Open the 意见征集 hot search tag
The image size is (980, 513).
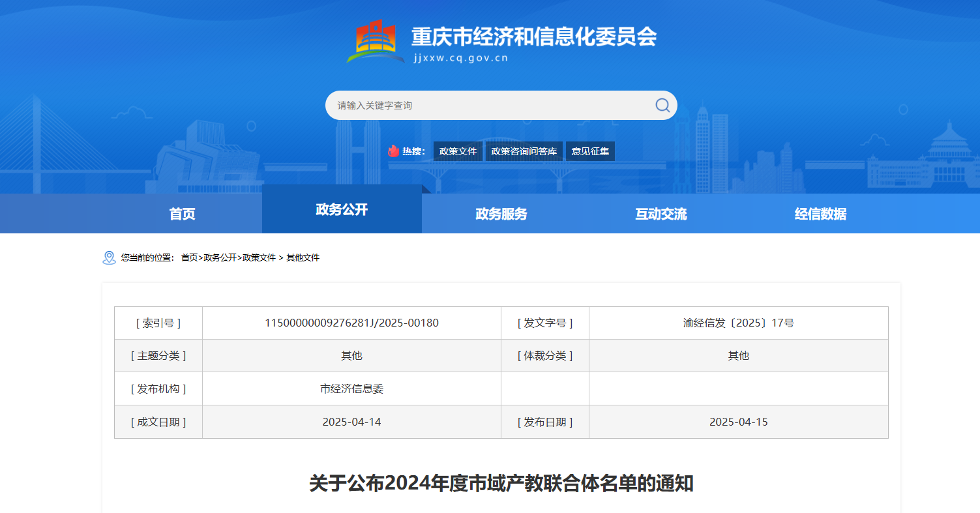click(x=590, y=151)
